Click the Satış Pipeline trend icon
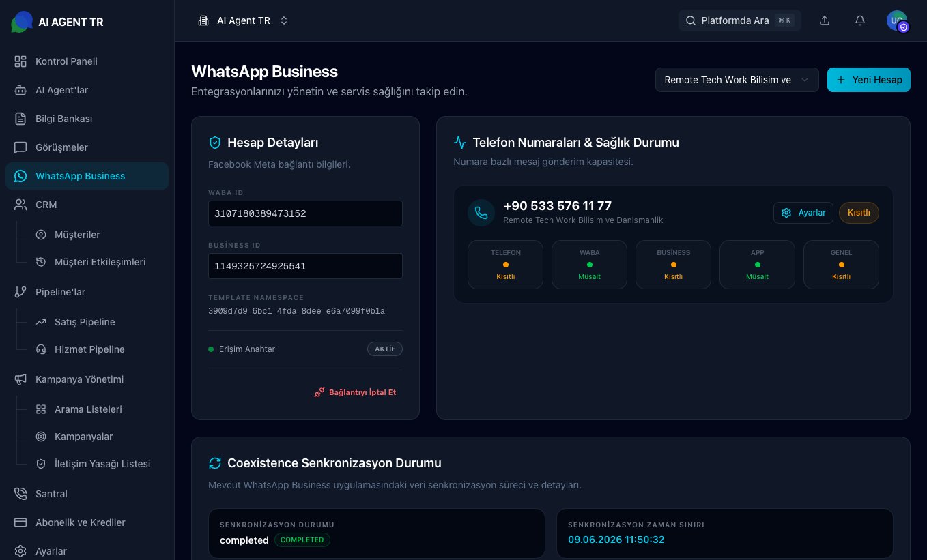The height and width of the screenshot is (560, 927). pyautogui.click(x=41, y=322)
